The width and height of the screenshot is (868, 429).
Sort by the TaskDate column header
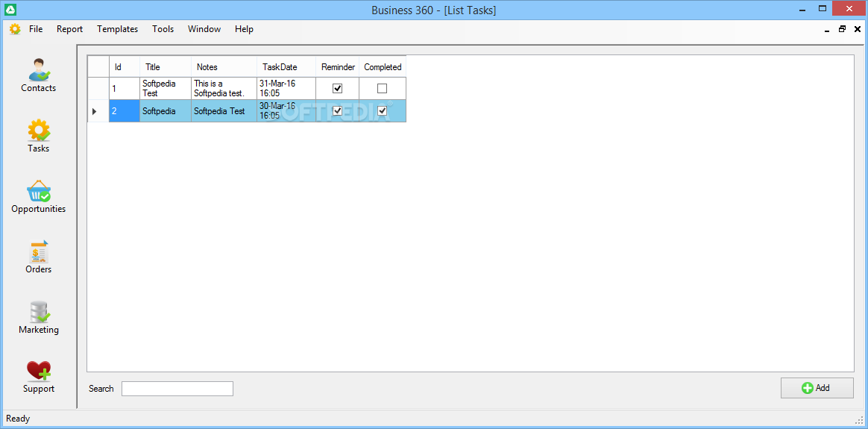[x=287, y=67]
